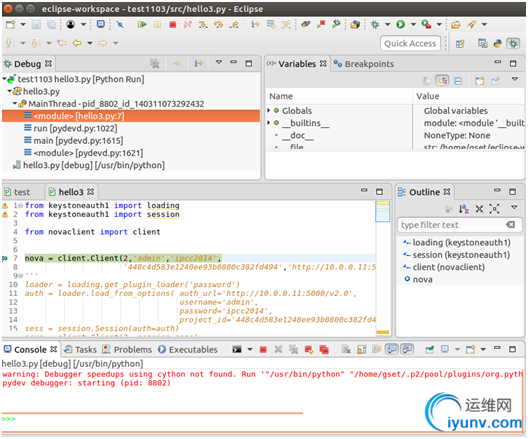
Task: Click Collapse All icon in Outline
Action: point(479,209)
